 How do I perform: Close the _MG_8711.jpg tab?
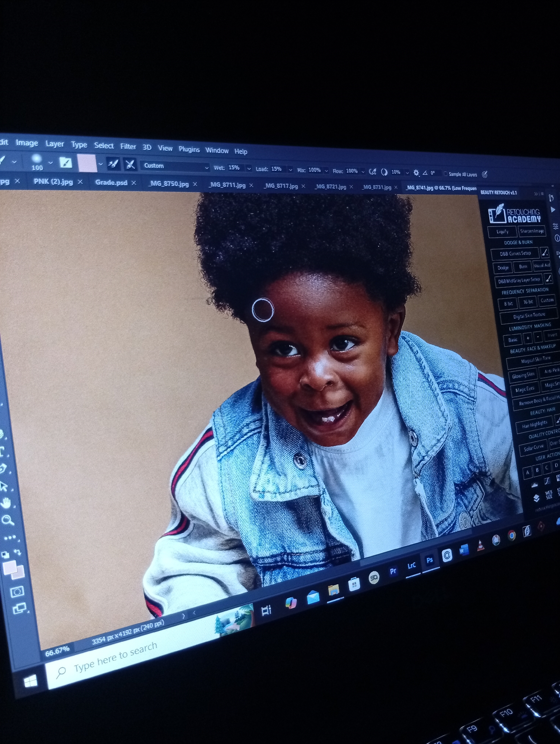tap(251, 185)
